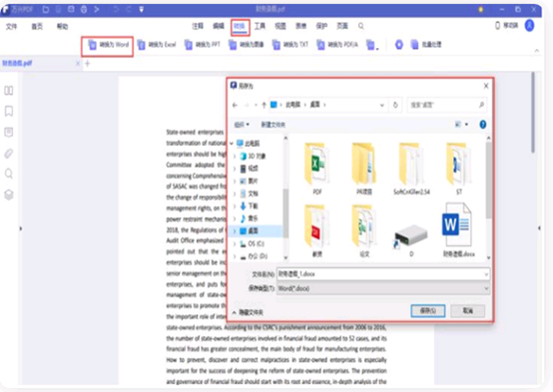
Task: Collapse the ribbon with the chevron at the toolbar's right end
Action: pos(537,51)
